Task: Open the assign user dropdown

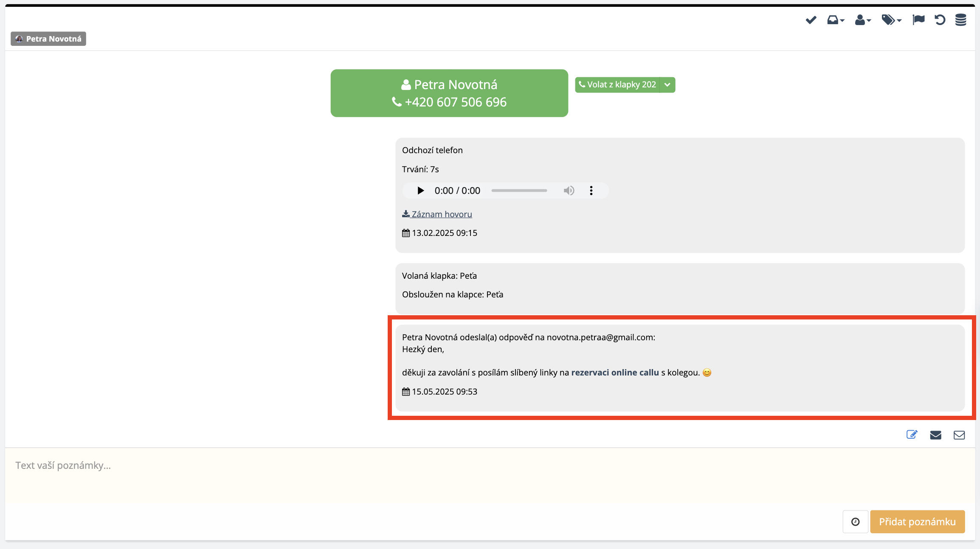Action: (x=863, y=20)
